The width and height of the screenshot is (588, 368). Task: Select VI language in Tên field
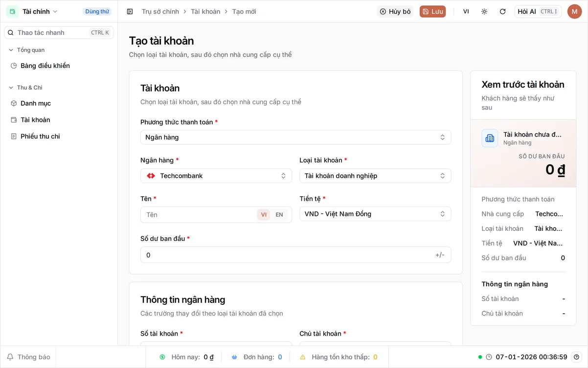pos(264,214)
